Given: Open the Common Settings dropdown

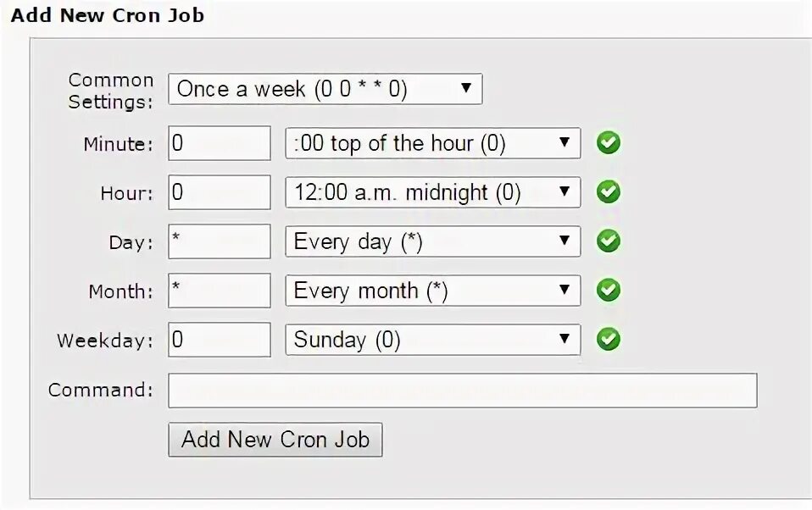Looking at the screenshot, I should click(325, 89).
